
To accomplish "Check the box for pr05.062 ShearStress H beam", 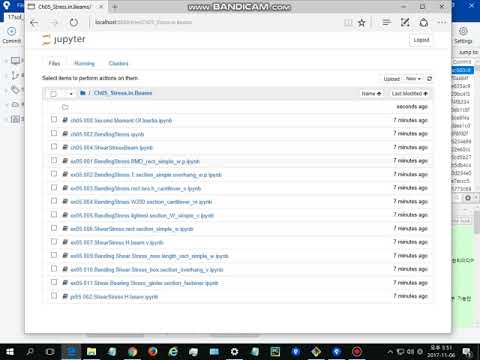I will click(54, 296).
